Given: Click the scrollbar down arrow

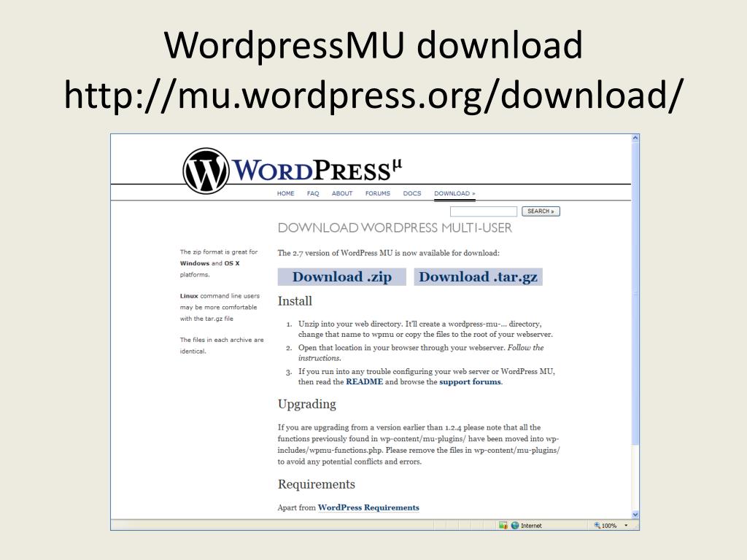Looking at the screenshot, I should [x=635, y=515].
